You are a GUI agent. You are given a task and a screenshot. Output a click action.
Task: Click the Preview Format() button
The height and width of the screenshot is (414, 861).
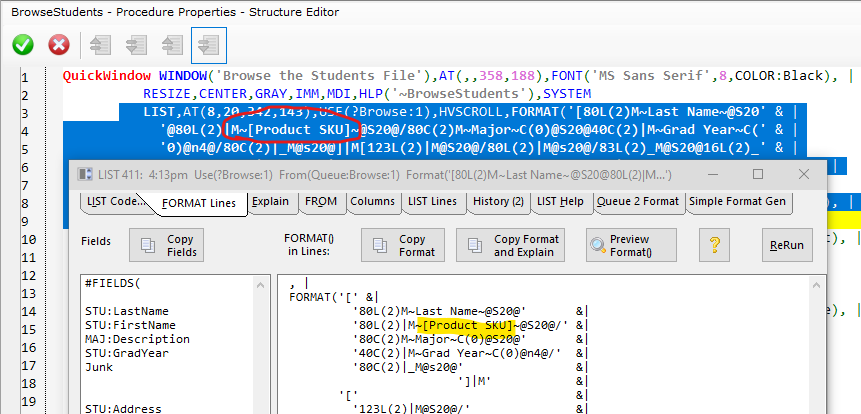[632, 245]
